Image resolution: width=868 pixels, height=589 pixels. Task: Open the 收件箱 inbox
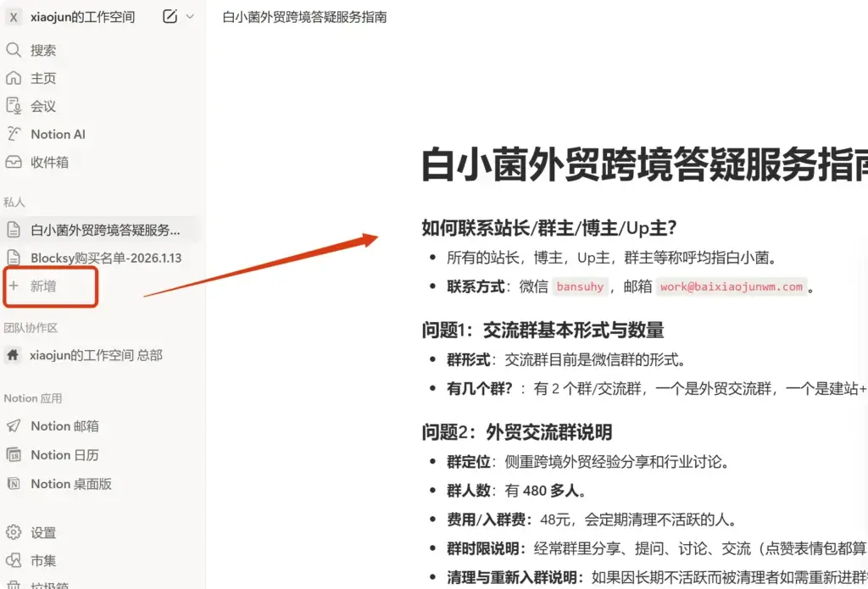[49, 162]
